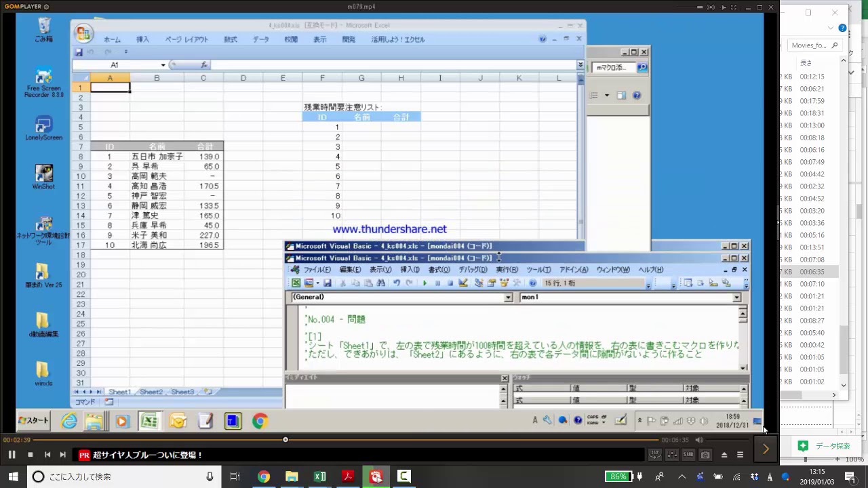Image resolution: width=868 pixels, height=488 pixels.
Task: Expand the (General) object dropdown
Action: tap(508, 298)
